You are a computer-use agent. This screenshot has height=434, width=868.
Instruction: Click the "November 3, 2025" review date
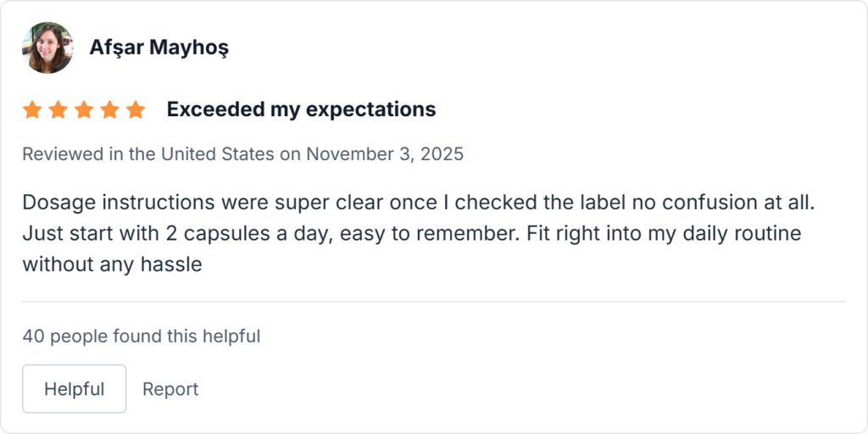385,154
